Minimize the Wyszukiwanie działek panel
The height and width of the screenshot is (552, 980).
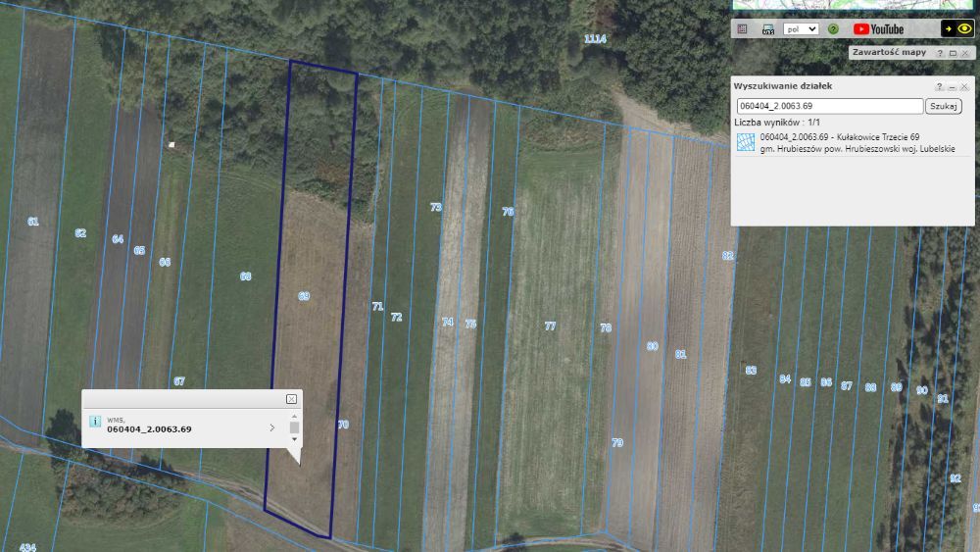(952, 87)
